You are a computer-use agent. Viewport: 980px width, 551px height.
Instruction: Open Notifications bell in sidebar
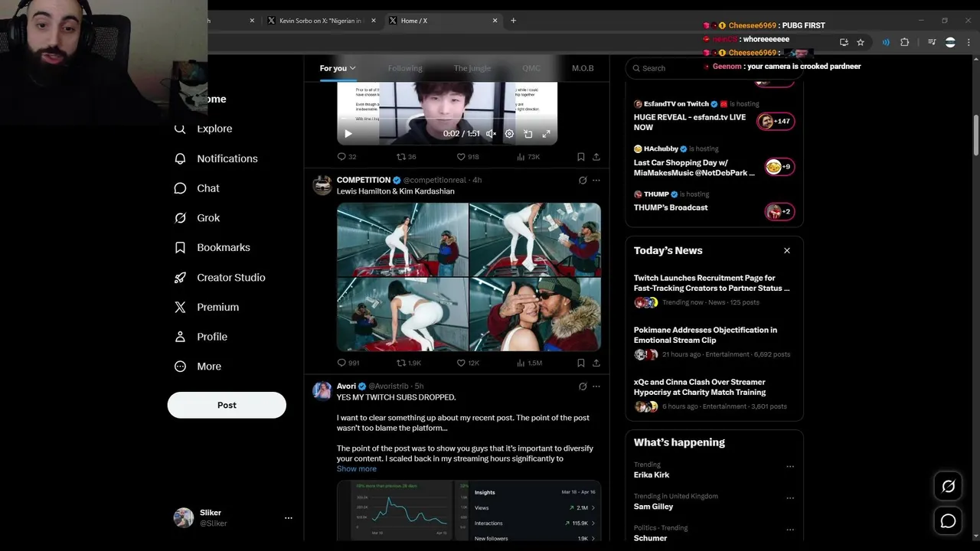tap(217, 158)
